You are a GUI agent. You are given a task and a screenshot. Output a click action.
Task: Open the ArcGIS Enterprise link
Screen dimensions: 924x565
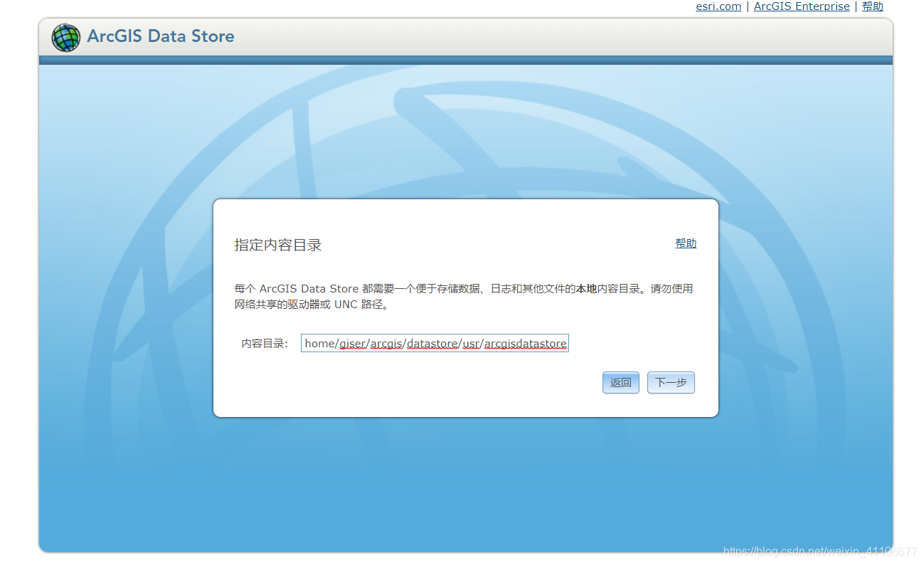click(x=802, y=6)
